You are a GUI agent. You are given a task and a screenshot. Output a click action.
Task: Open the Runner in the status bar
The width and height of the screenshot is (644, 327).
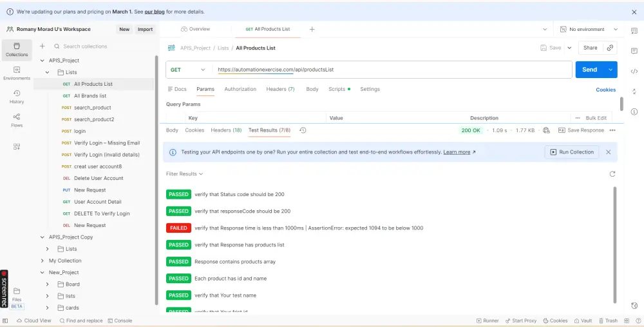tap(488, 321)
